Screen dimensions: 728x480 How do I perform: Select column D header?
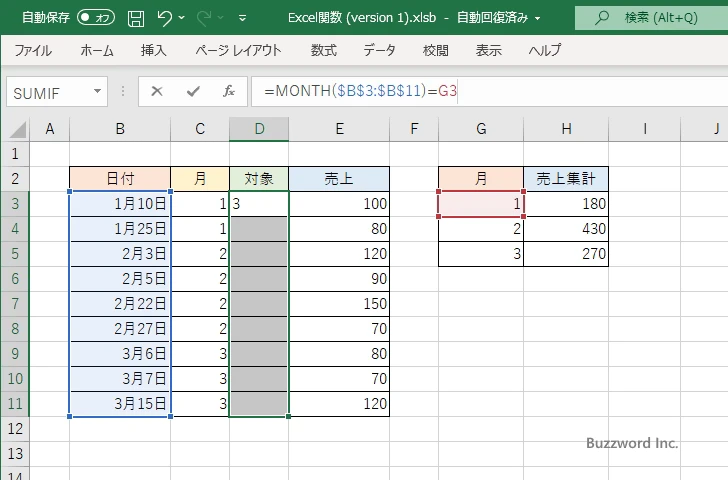tap(259, 128)
